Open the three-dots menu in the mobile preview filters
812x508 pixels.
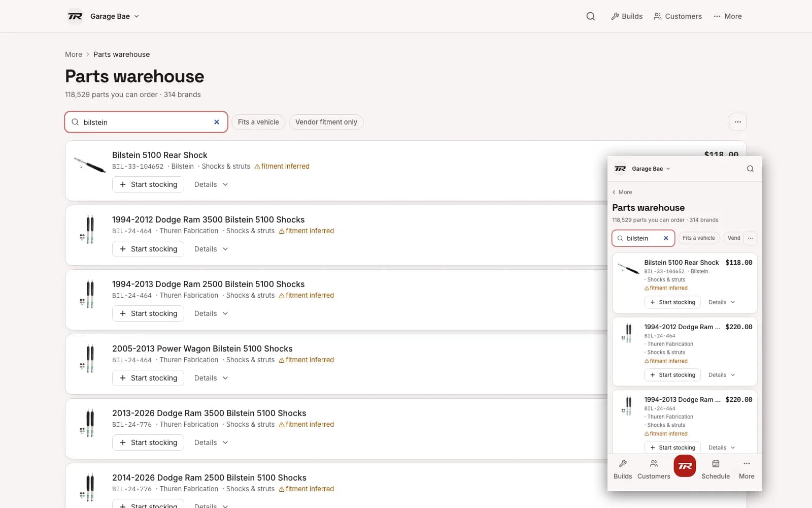[x=750, y=238]
